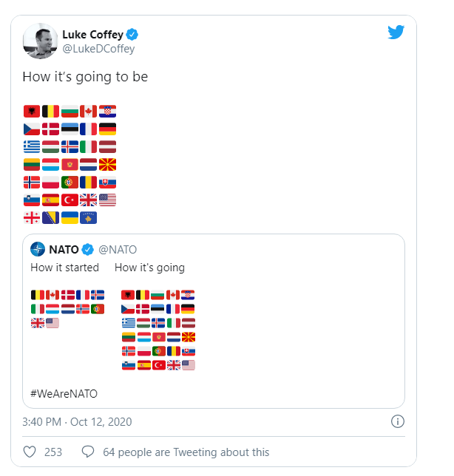The image size is (454, 476).
Task: Open Luke Coffey's profile photo
Action: coord(40,41)
